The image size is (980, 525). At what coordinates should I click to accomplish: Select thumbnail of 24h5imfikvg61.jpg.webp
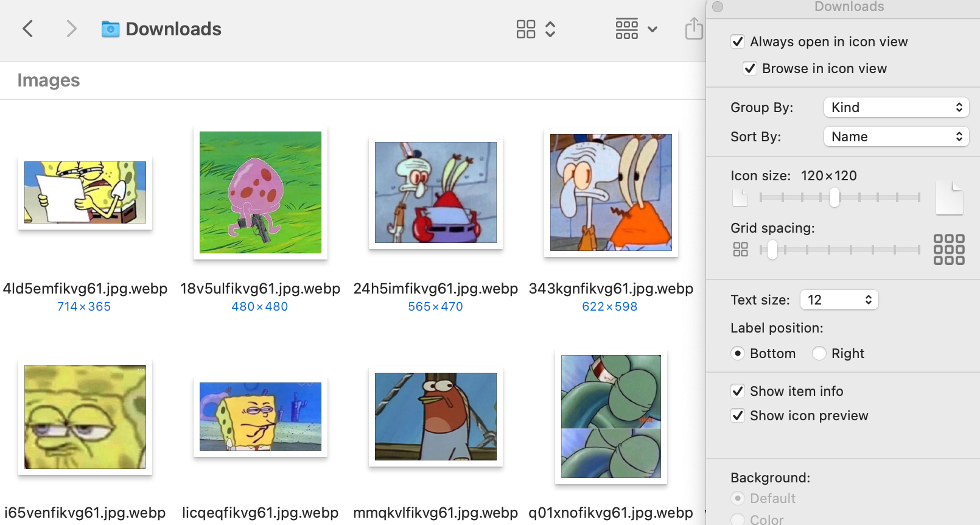436,192
